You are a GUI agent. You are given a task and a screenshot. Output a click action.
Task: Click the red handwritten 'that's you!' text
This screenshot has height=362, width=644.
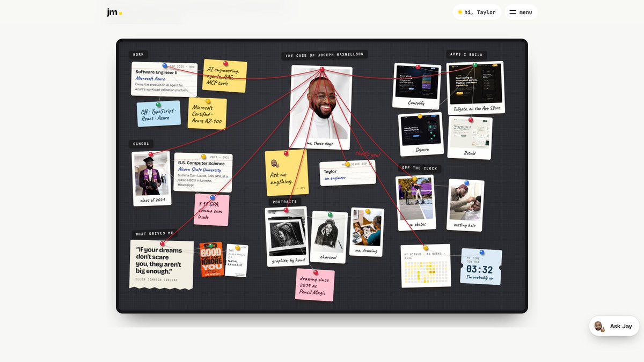tap(368, 154)
